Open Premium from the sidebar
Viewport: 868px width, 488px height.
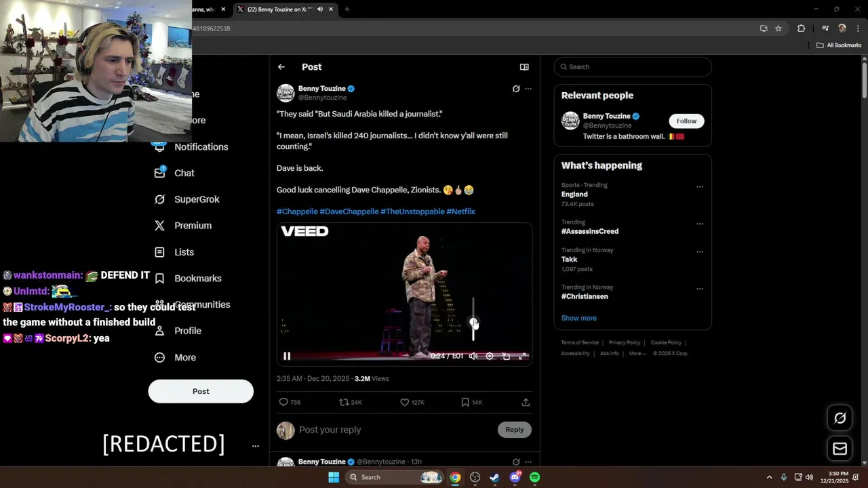pyautogui.click(x=183, y=226)
